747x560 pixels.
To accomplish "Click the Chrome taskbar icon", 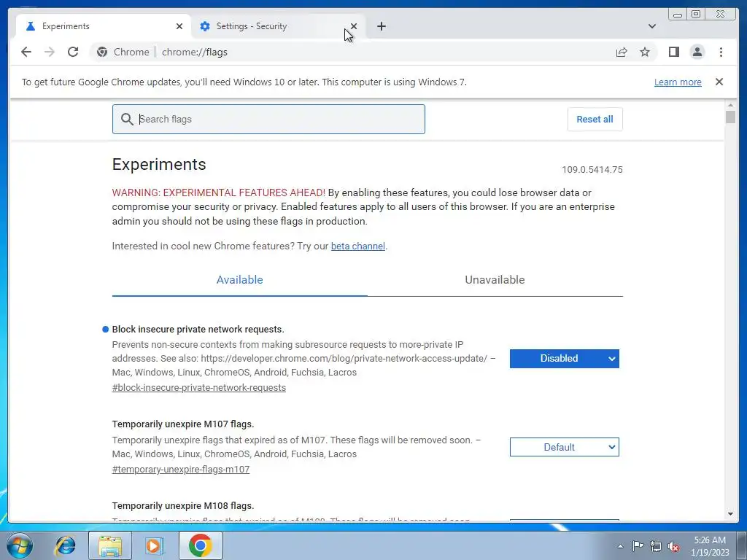I will tap(200, 545).
